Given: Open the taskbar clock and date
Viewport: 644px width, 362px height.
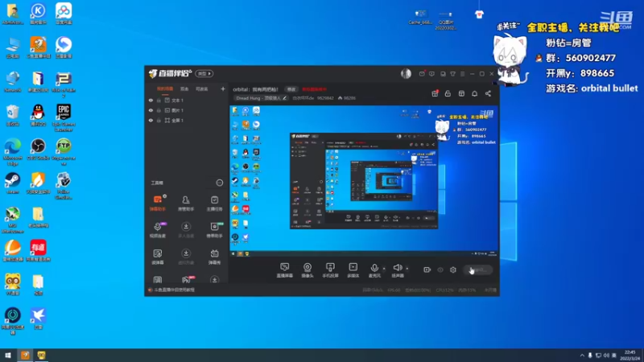Looking at the screenshot, I should [x=630, y=356].
